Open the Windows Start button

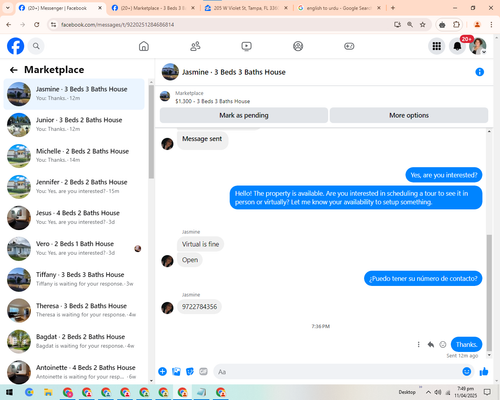pyautogui.click(x=9, y=392)
